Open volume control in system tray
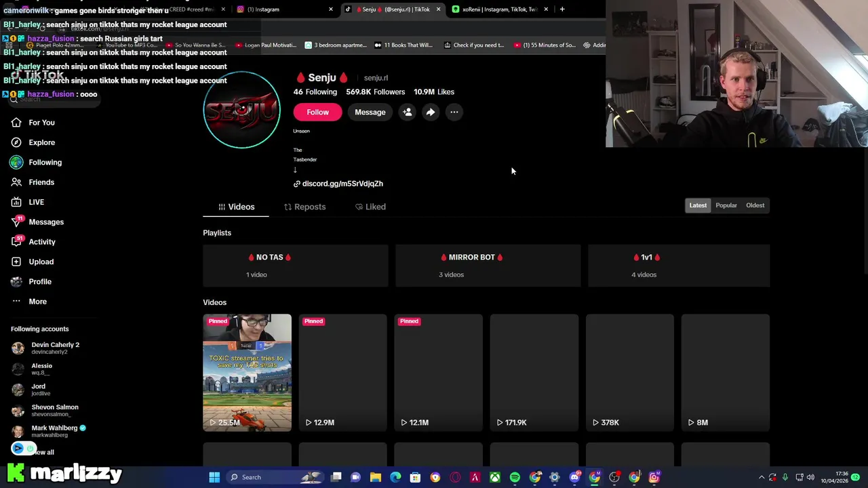 tap(810, 477)
